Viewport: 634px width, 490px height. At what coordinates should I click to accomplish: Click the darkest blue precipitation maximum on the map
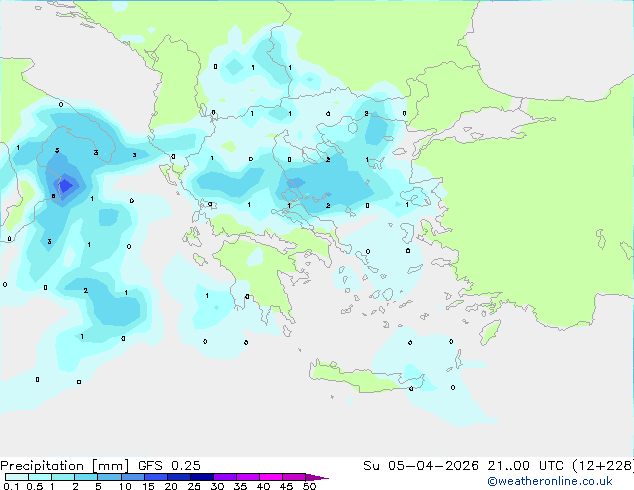66,186
